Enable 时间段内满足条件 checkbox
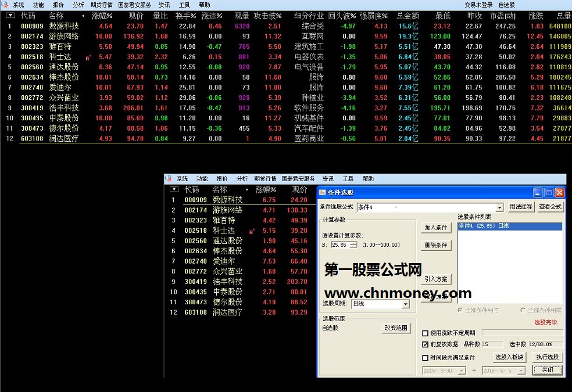 [425, 358]
